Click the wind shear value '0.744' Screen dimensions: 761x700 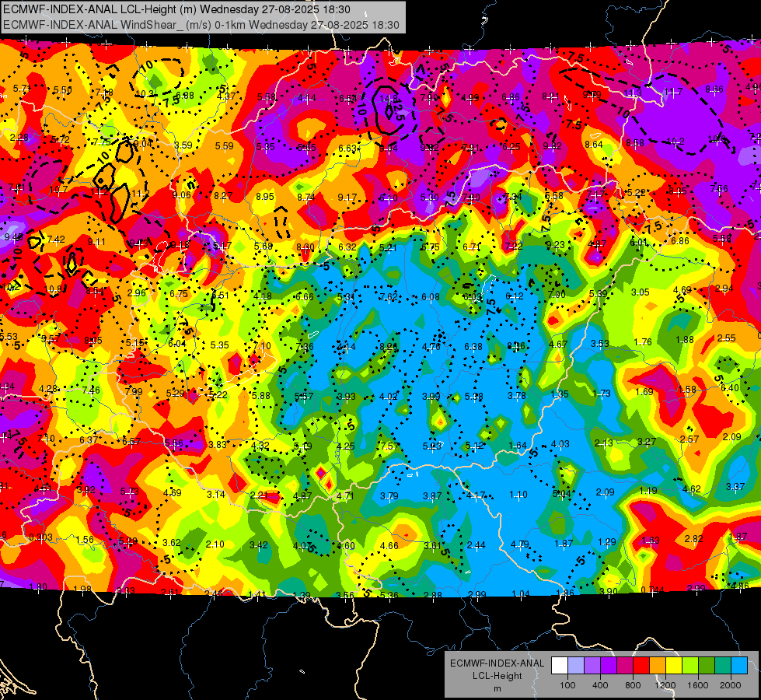652,590
